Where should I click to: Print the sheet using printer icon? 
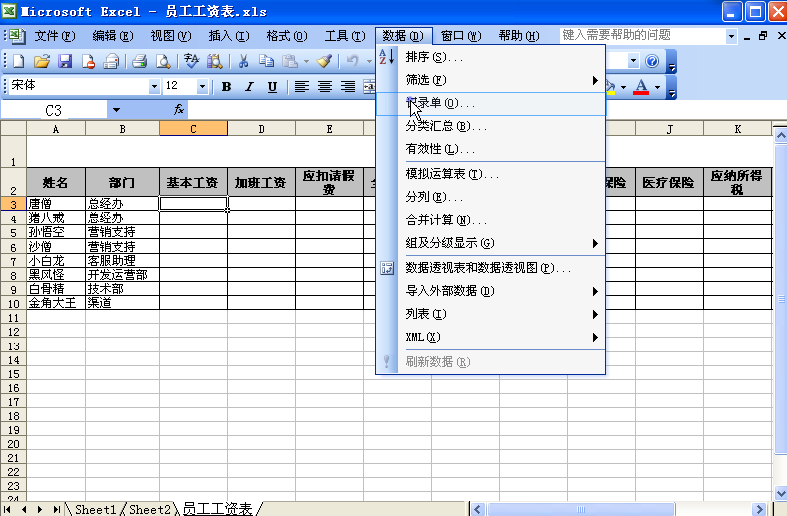140,61
